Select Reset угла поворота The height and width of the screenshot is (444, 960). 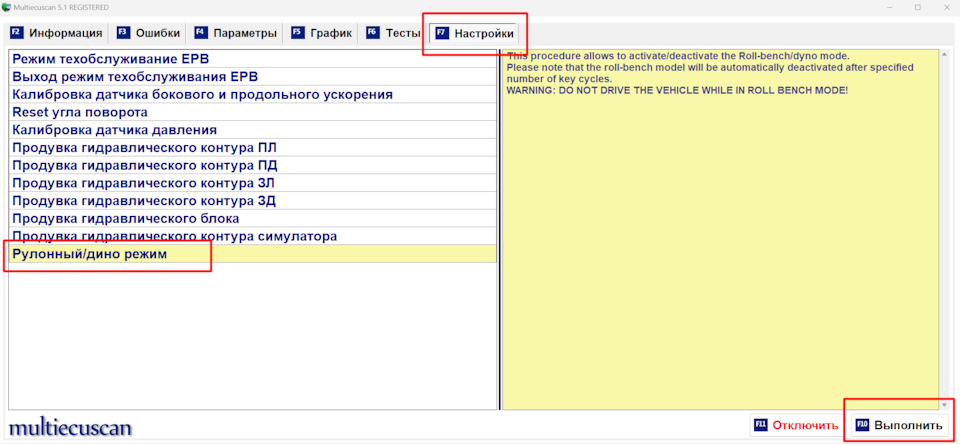tap(253, 113)
